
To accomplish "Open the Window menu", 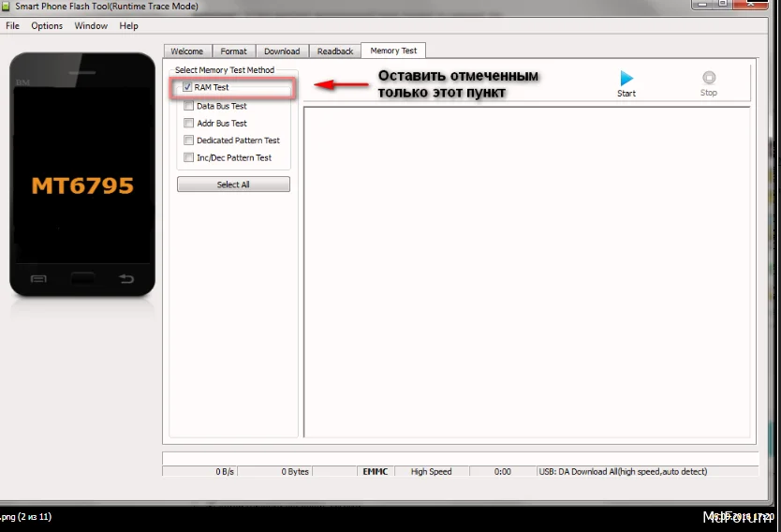I will coord(91,25).
